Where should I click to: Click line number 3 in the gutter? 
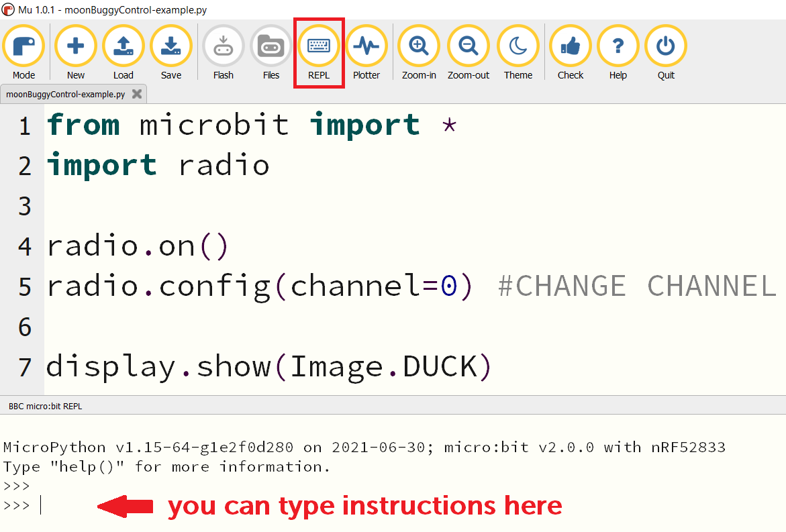tap(25, 206)
